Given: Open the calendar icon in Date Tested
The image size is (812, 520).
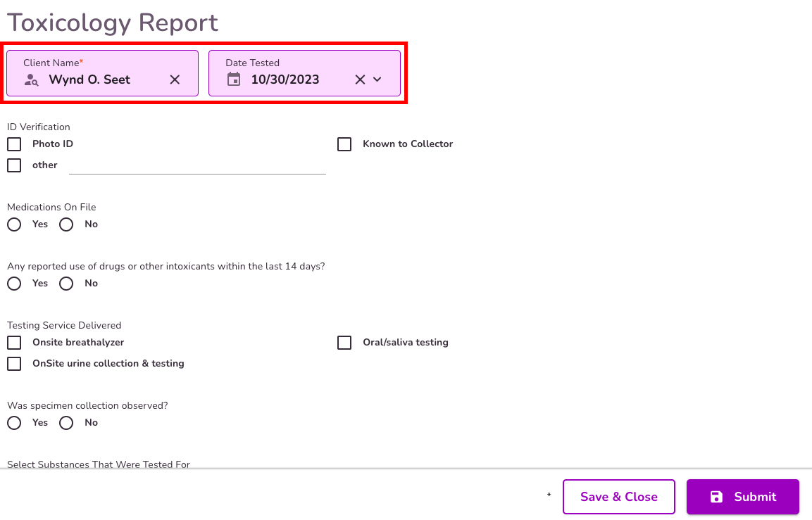Looking at the screenshot, I should (234, 80).
